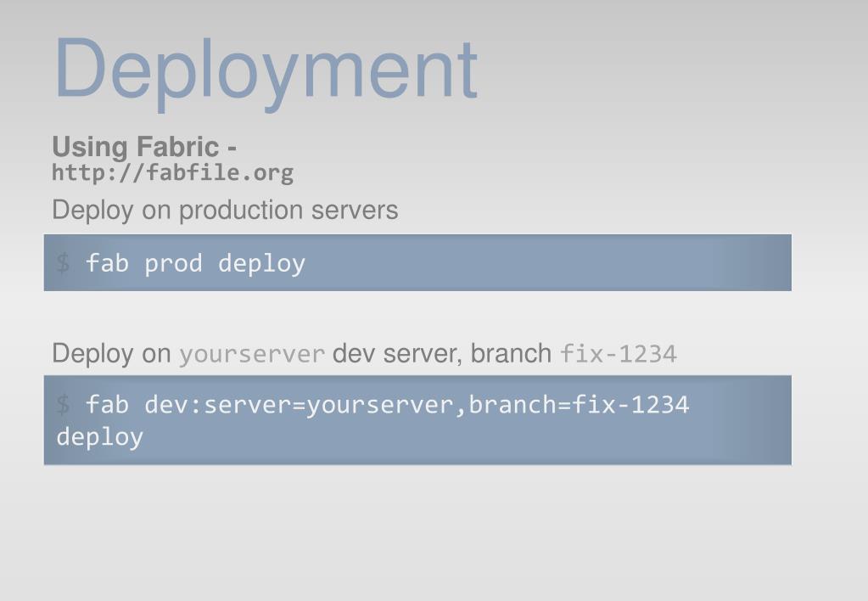
Task: Click the 'fix-1234' branch name in the description
Action: pyautogui.click(x=619, y=353)
